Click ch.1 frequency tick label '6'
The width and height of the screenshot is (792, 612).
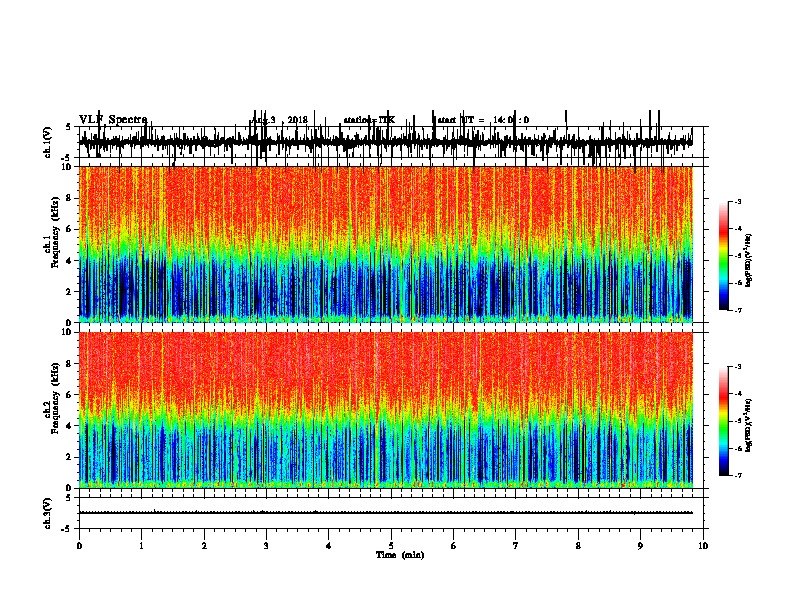point(70,229)
